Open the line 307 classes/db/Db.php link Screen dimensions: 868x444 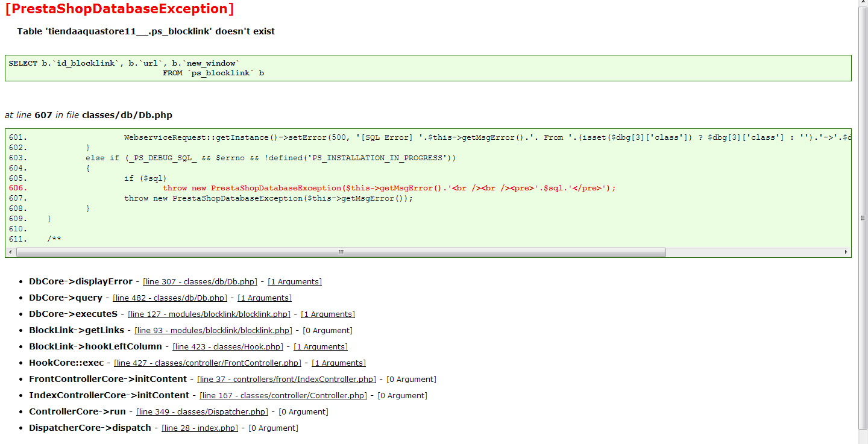pos(200,282)
